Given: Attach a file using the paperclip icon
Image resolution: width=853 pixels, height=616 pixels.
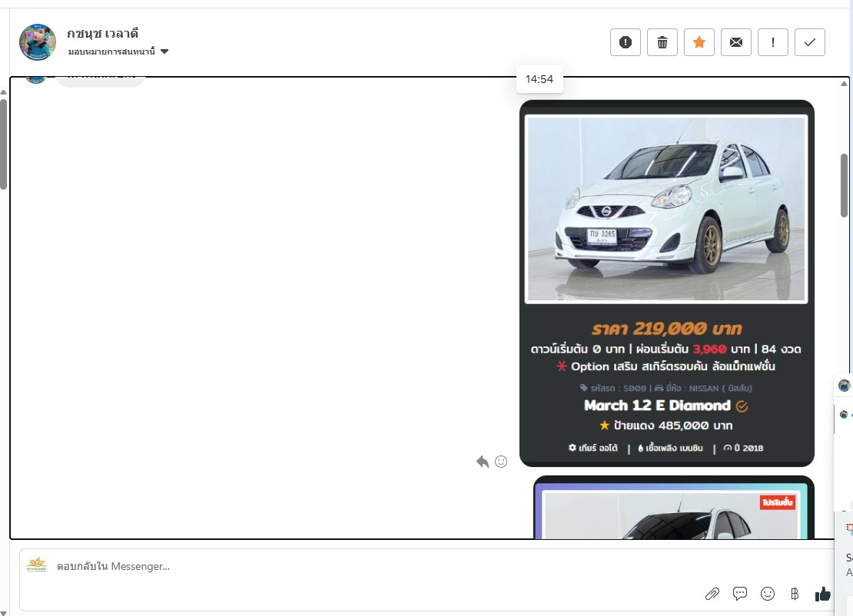Looking at the screenshot, I should (712, 593).
